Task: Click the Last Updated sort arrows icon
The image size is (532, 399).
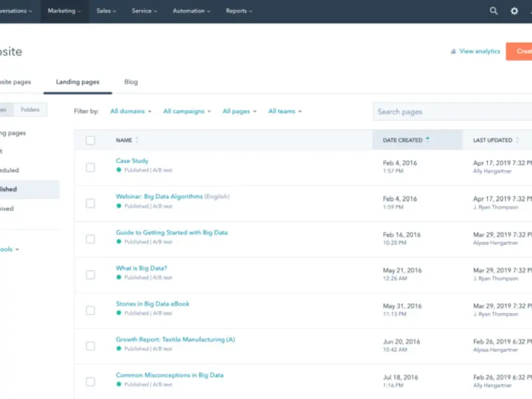Action: click(517, 140)
